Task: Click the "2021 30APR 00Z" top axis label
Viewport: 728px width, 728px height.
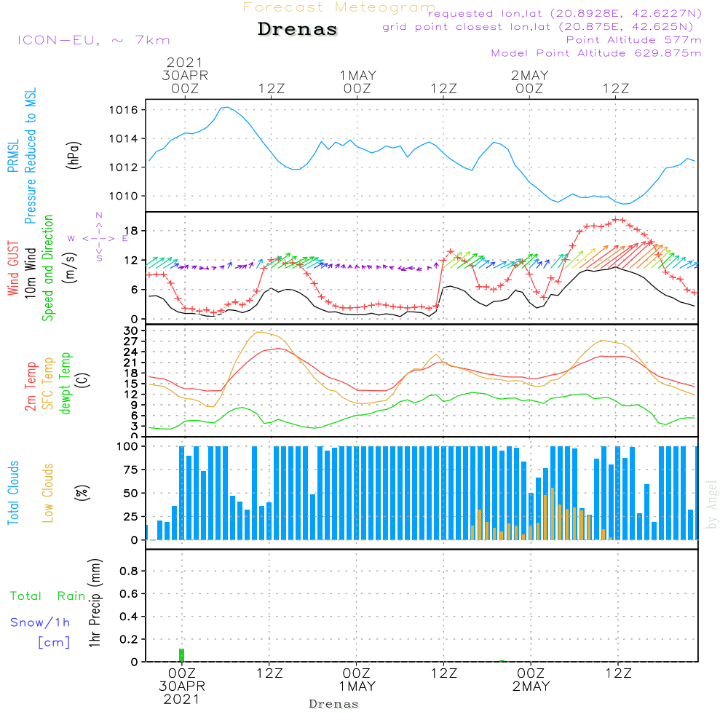Action: click(x=185, y=75)
